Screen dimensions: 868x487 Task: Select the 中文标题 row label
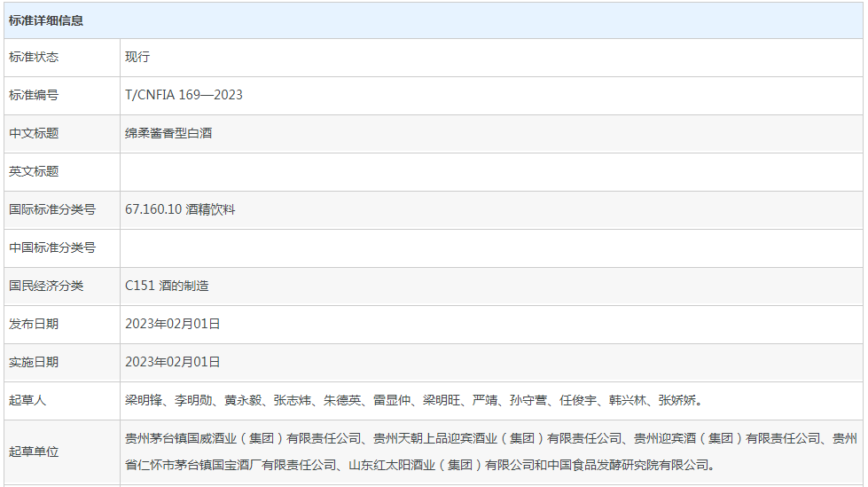coord(34,133)
